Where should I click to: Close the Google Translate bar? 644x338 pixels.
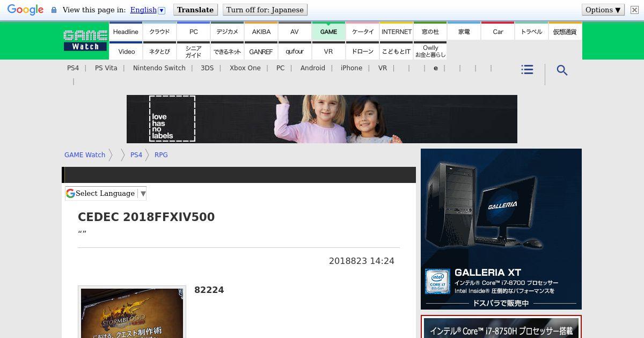pos(634,10)
